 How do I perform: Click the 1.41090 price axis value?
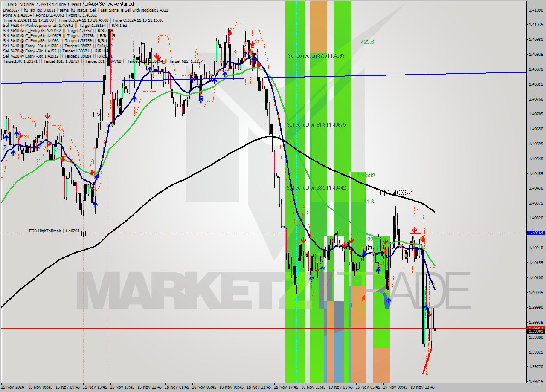[x=535, y=10]
